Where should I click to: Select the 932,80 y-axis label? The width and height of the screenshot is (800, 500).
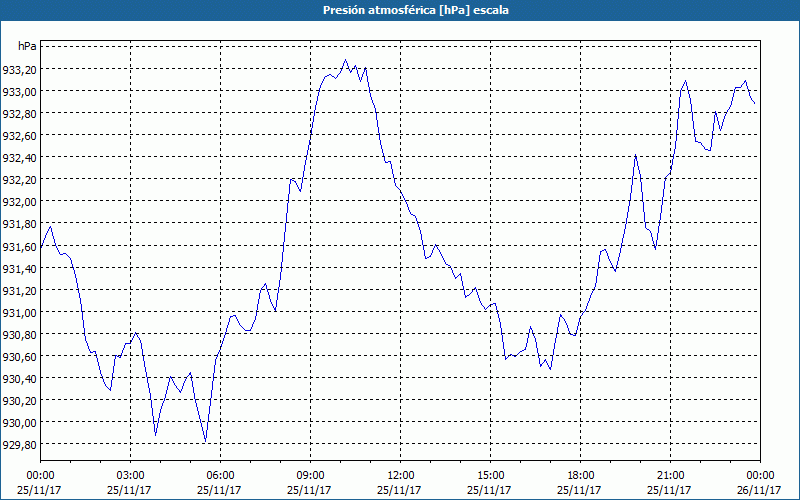[x=19, y=113]
